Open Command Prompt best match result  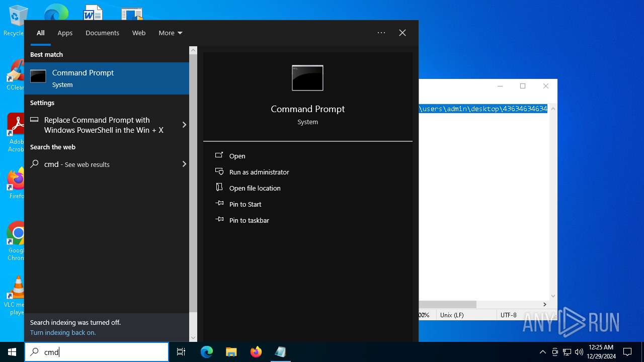pos(107,78)
